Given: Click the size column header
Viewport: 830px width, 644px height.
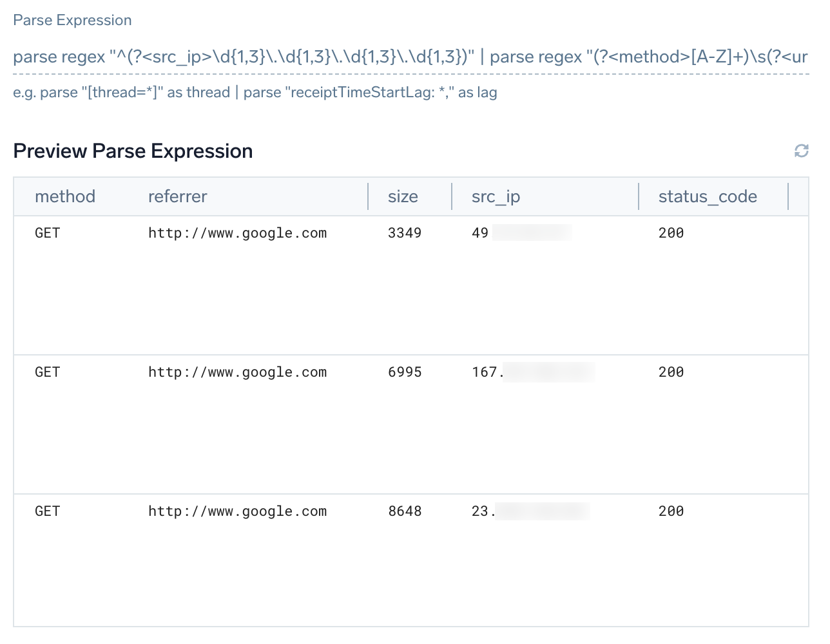Looking at the screenshot, I should point(403,196).
